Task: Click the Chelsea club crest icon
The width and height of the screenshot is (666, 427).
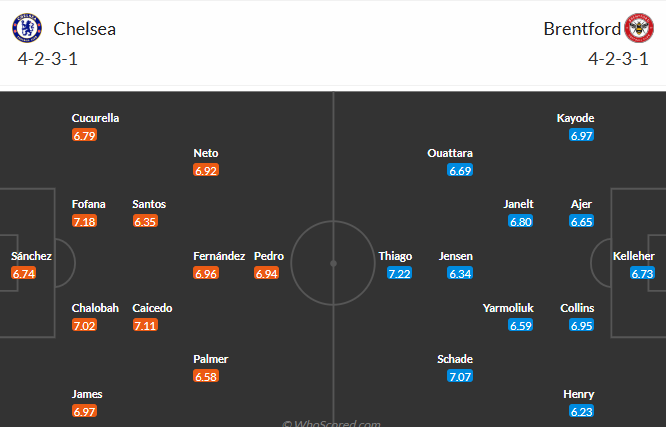Action: click(30, 28)
